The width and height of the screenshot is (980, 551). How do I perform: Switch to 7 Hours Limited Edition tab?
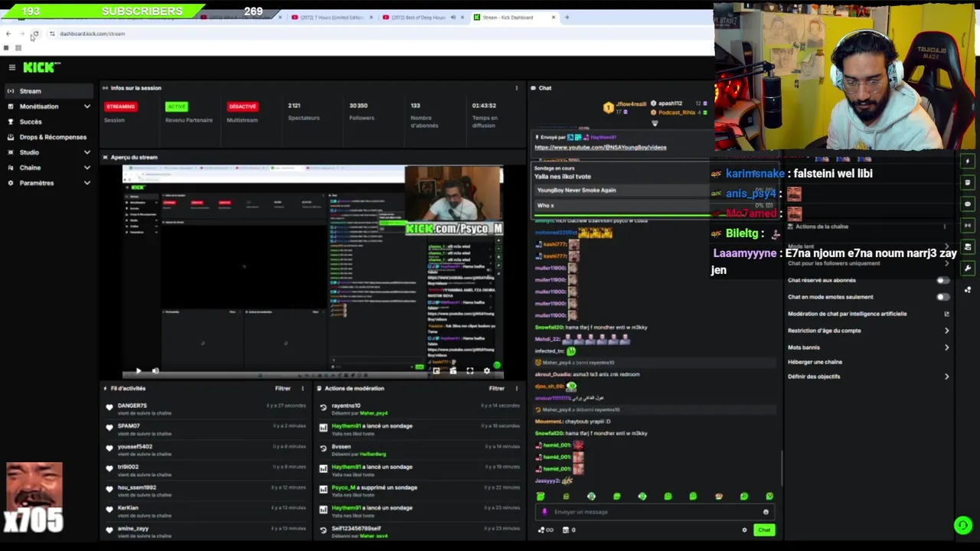pyautogui.click(x=328, y=17)
